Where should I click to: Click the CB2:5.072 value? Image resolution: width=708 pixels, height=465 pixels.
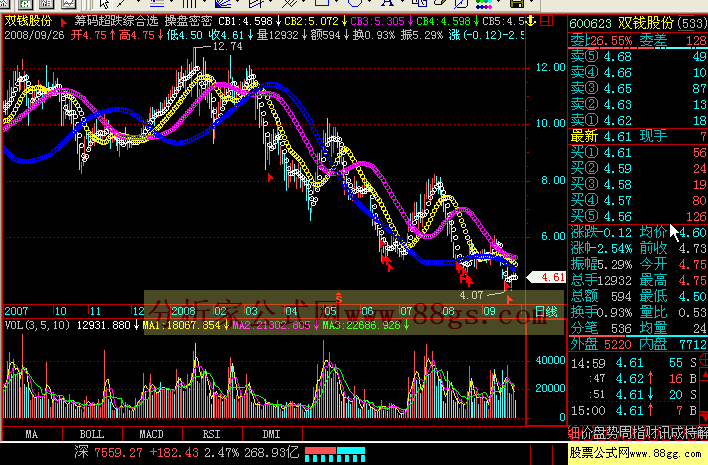click(x=311, y=21)
